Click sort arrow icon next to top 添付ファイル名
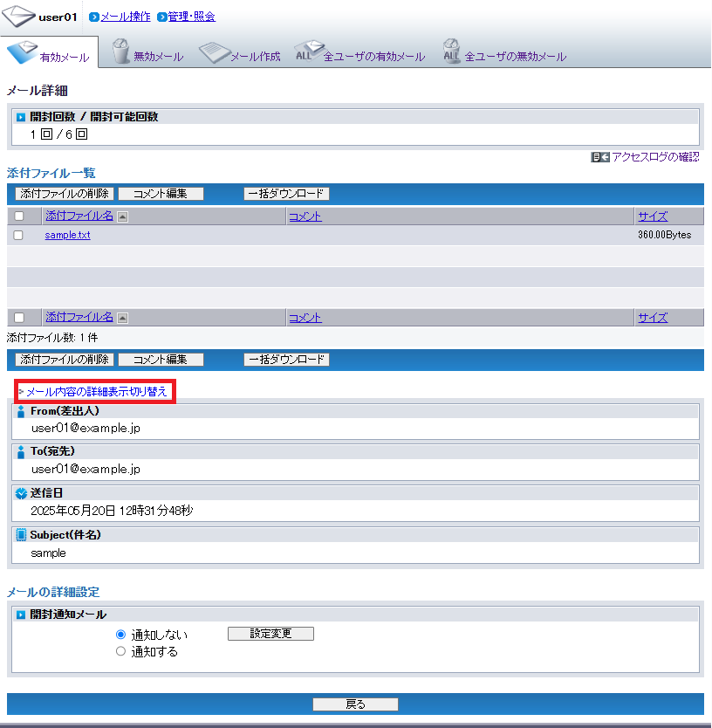The width and height of the screenshot is (712, 728). (x=122, y=217)
